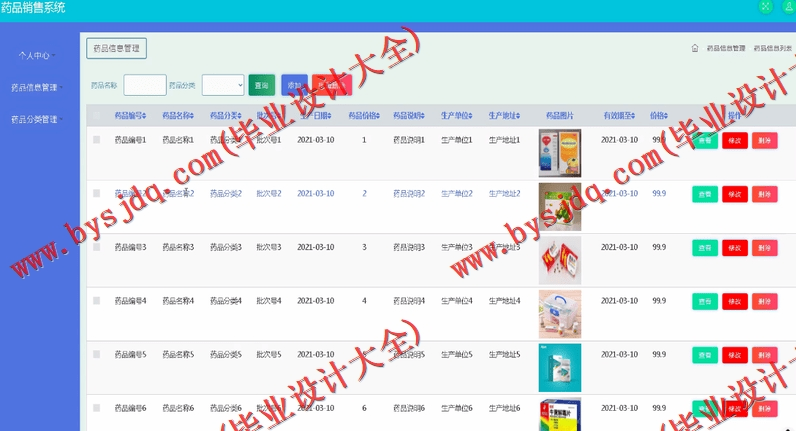Edit the 药品编号4 row
The image size is (796, 431).
click(735, 302)
